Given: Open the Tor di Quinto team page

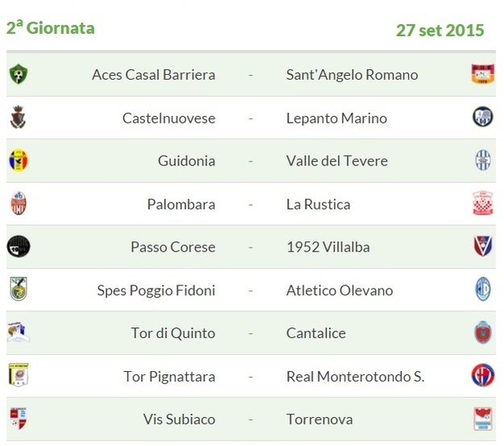Looking at the screenshot, I should (173, 333).
